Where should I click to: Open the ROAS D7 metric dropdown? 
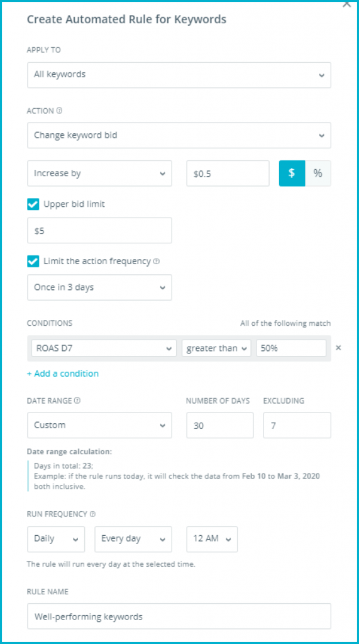[104, 348]
